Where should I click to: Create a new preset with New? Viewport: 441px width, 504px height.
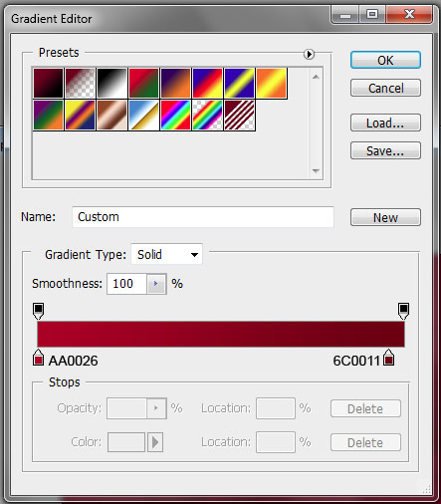click(x=385, y=217)
